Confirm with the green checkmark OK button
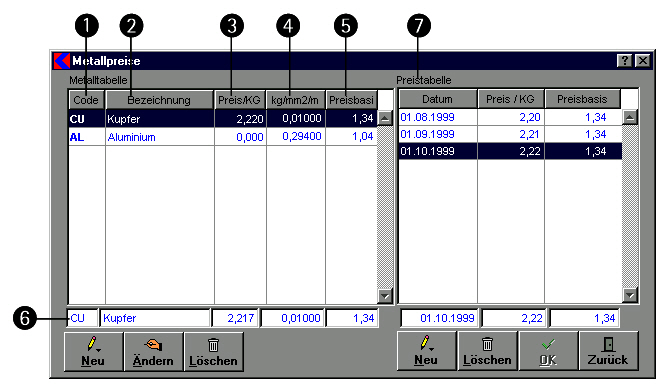The image size is (669, 390). point(548,351)
